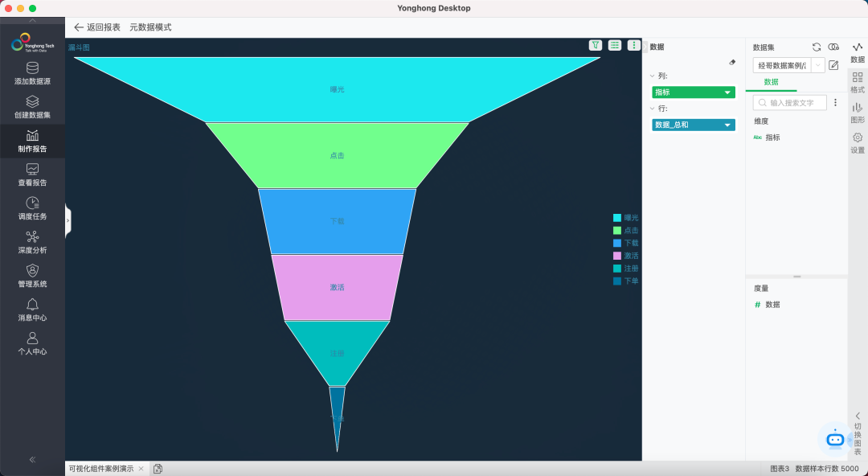This screenshot has height=476, width=868.
Task: Click the search field 输入搜索文字
Action: tap(790, 102)
